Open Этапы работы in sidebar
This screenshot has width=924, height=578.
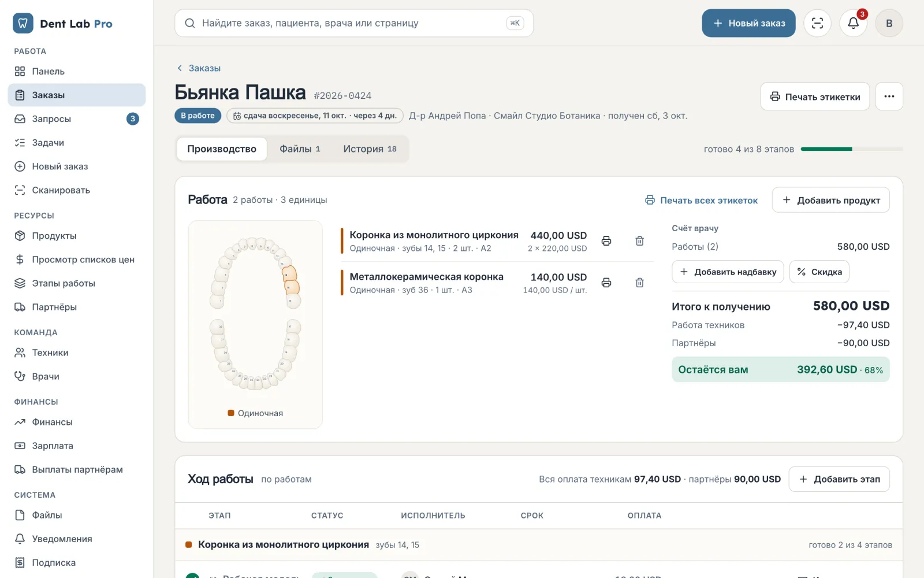(77, 283)
